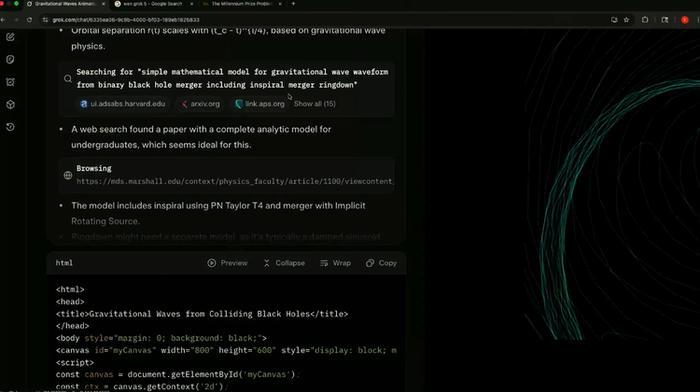
Task: Switch to The Millennium Prize Problems tab
Action: coord(241,4)
